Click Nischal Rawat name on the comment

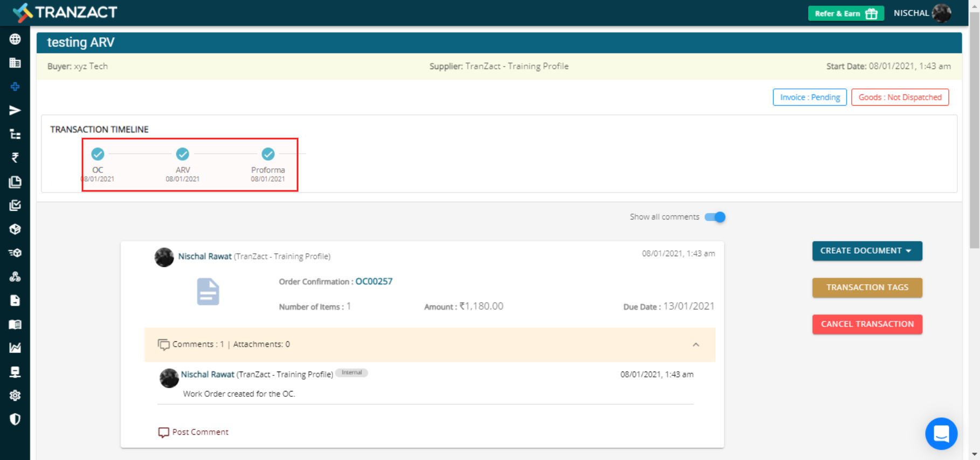208,374
